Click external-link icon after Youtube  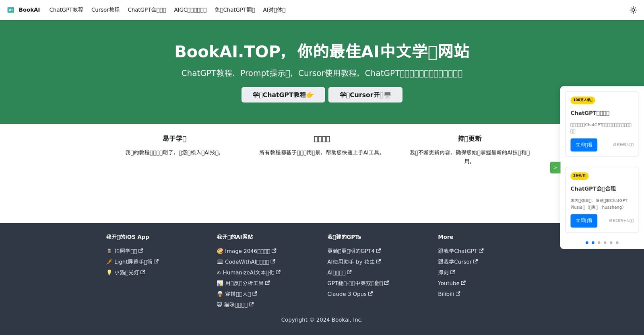tap(463, 283)
